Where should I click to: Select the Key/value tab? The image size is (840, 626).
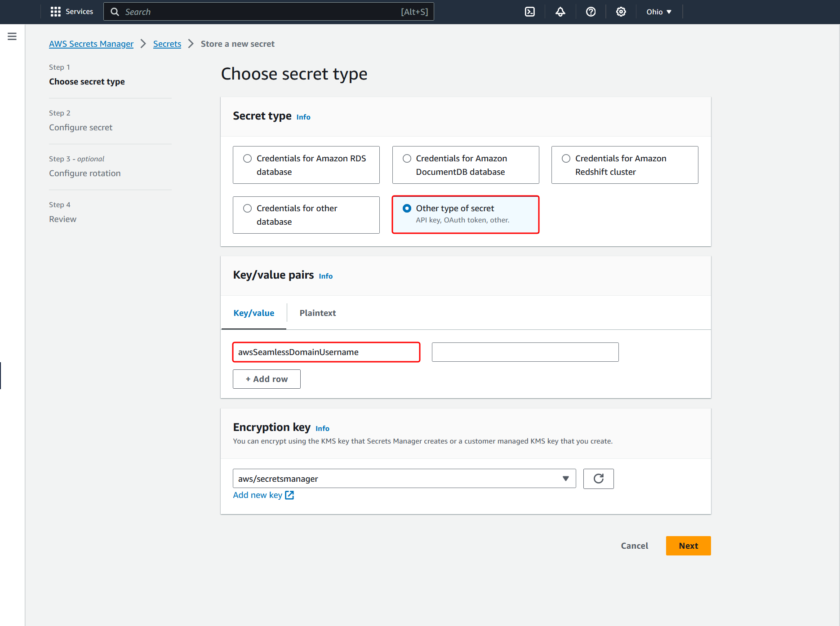pos(254,313)
